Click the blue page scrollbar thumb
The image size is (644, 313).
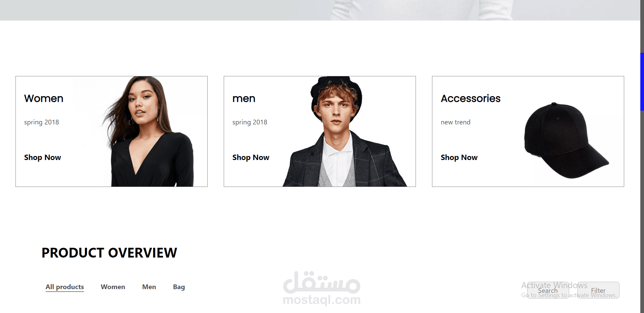point(642,82)
